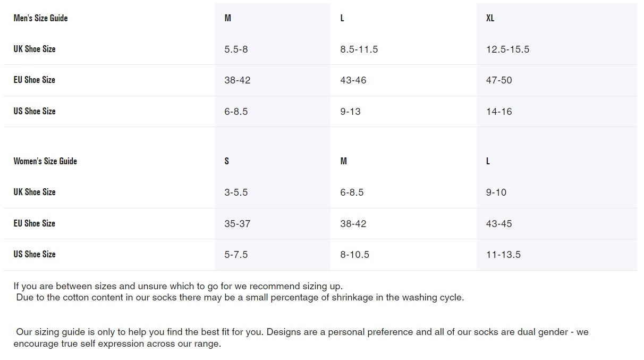Click the US 14-16 size cell
The height and width of the screenshot is (360, 644).
tap(499, 112)
